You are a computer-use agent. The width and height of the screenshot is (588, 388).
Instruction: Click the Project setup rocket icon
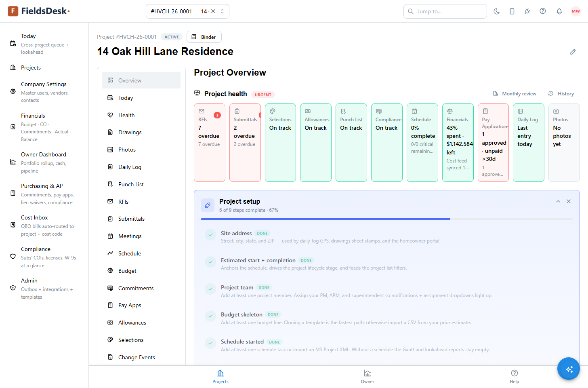pyautogui.click(x=208, y=205)
